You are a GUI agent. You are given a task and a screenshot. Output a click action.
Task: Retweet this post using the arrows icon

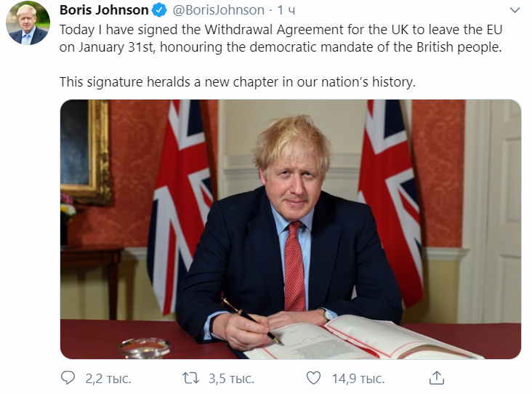tap(190, 378)
